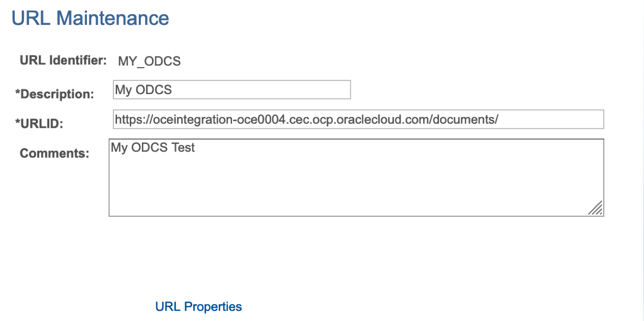Click the URL Identifier label
This screenshot has width=644, height=321.
pos(63,61)
